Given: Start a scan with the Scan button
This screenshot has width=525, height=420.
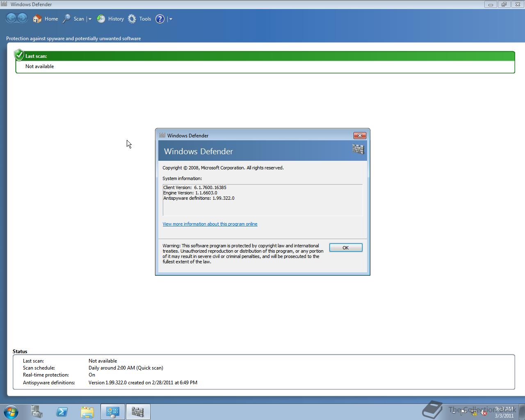Looking at the screenshot, I should point(73,19).
